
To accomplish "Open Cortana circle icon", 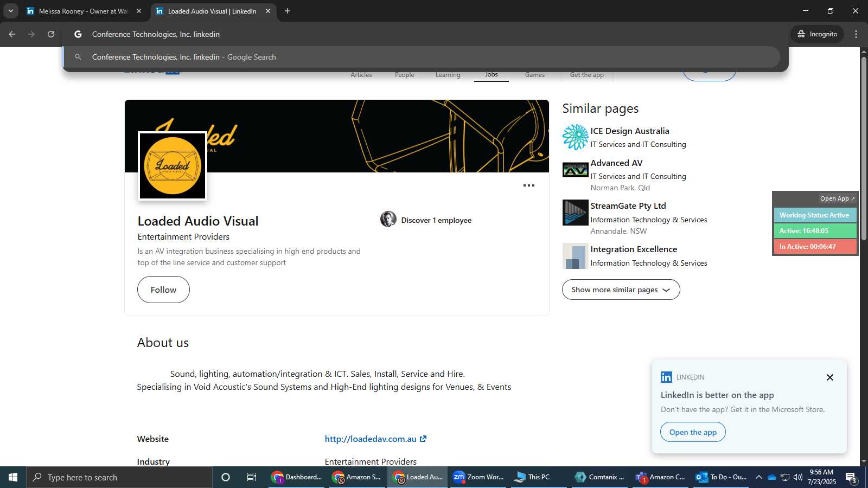I will (x=226, y=477).
